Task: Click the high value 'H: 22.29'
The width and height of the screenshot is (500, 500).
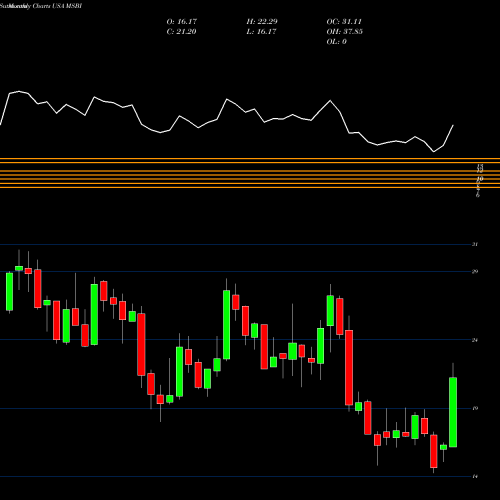Action: click(x=262, y=22)
